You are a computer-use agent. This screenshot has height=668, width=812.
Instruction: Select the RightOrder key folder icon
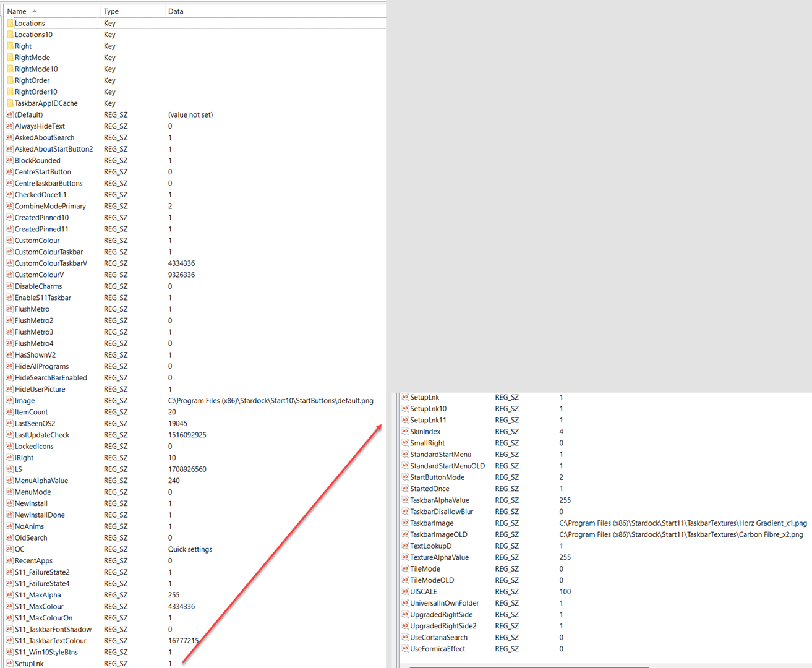[10, 80]
